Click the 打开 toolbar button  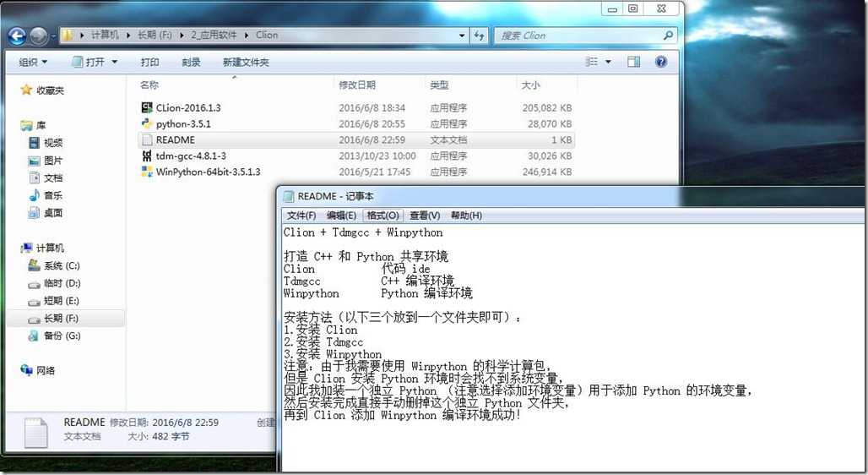(x=89, y=62)
